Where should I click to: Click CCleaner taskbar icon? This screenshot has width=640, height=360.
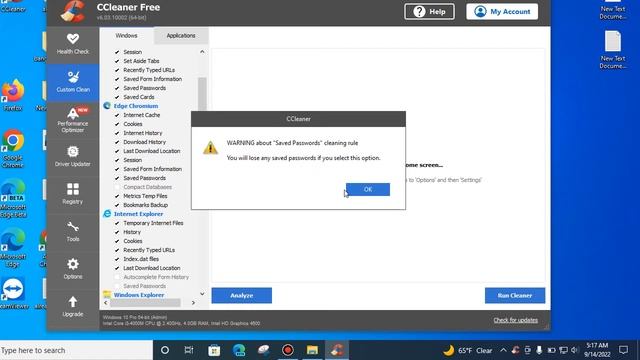tap(337, 350)
